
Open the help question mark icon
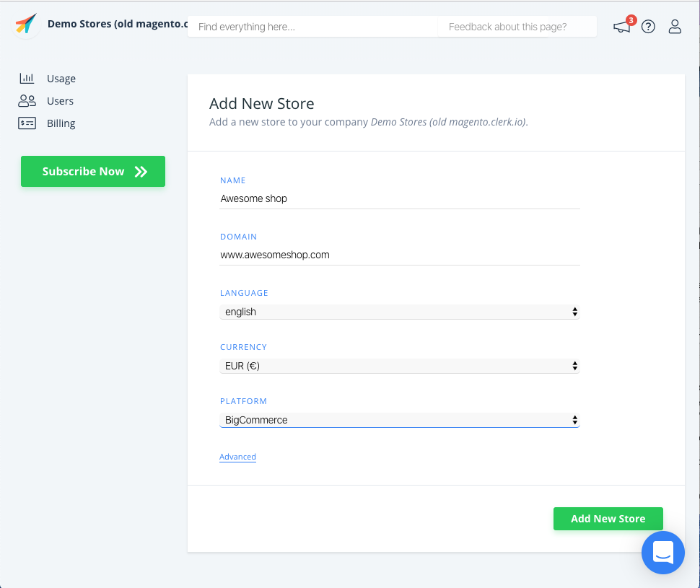pos(648,27)
